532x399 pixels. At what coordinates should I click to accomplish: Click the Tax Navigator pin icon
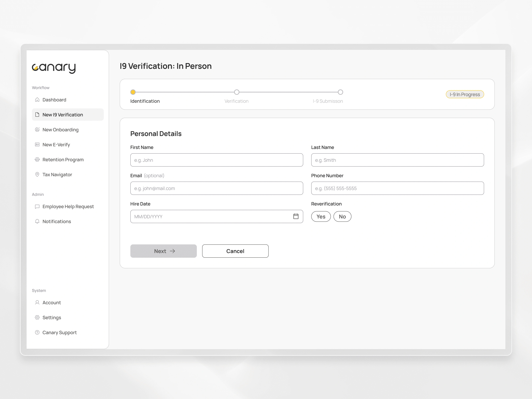[x=37, y=174]
